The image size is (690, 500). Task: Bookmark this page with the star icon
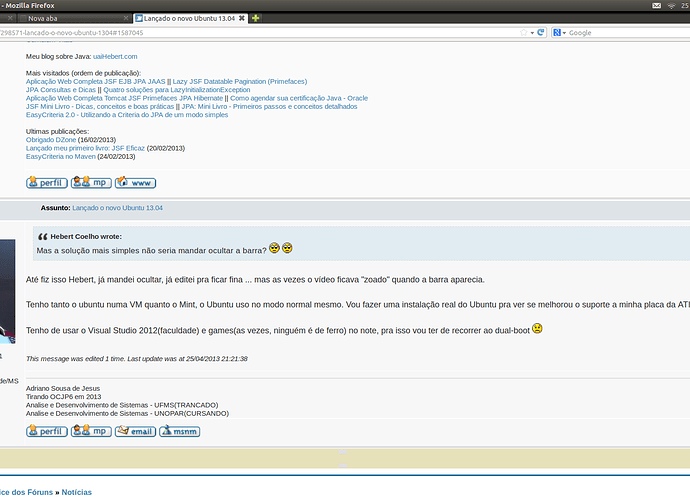(x=523, y=33)
